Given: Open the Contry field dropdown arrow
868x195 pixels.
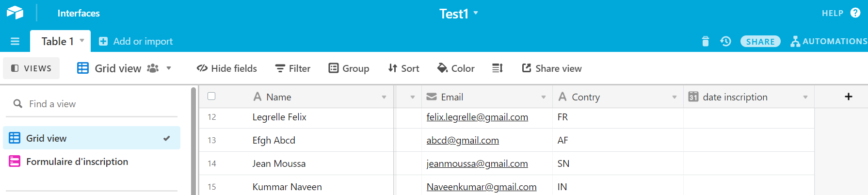Looking at the screenshot, I should click(x=675, y=97).
